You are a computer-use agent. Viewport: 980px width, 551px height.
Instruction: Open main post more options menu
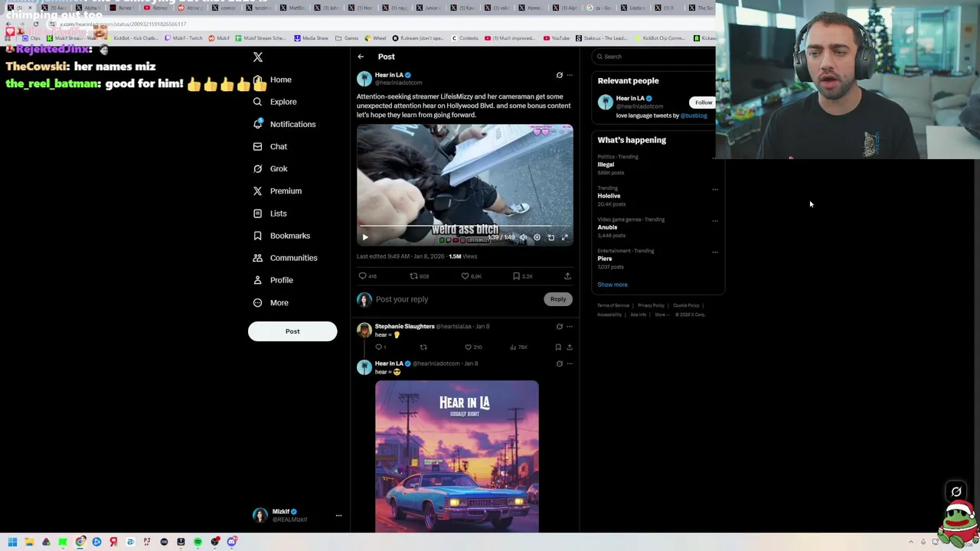570,75
